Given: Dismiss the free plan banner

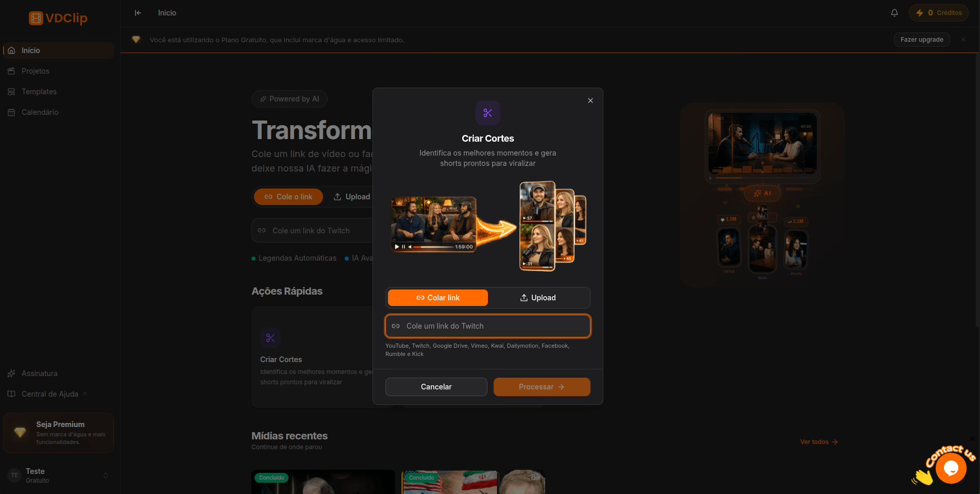Looking at the screenshot, I should [963, 40].
